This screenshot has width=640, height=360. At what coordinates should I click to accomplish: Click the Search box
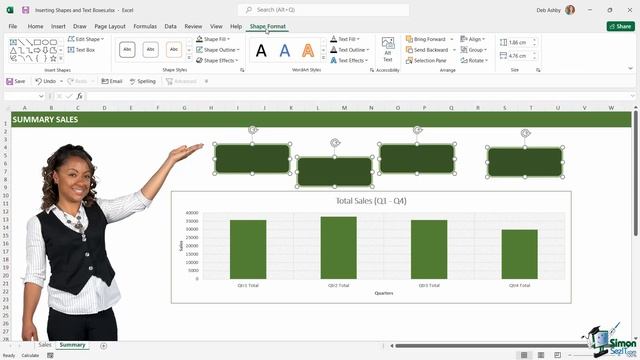323,10
